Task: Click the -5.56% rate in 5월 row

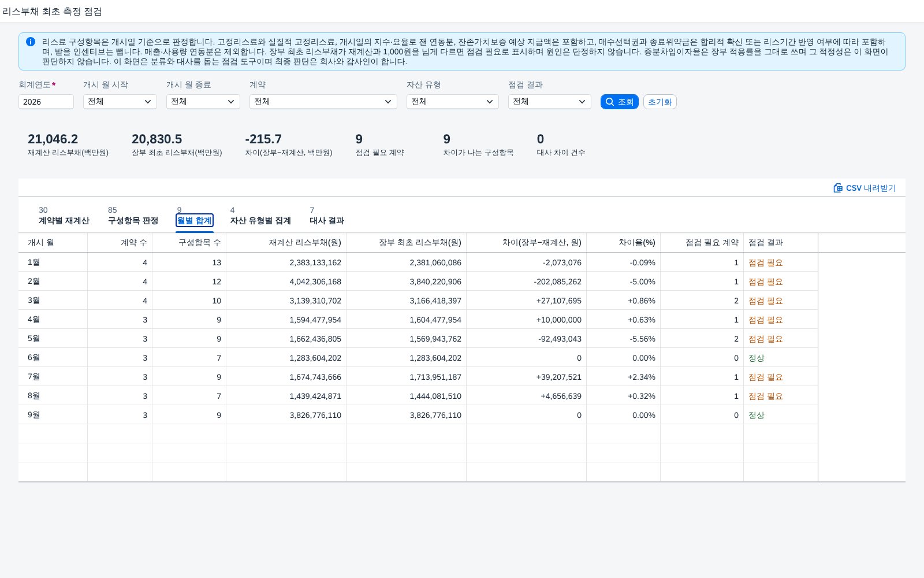Action: [643, 339]
